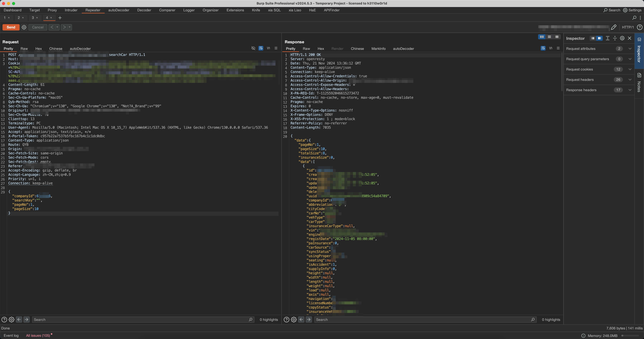Open the Proxy tool tab
Viewport: 644px width, 339px height.
[x=52, y=10]
